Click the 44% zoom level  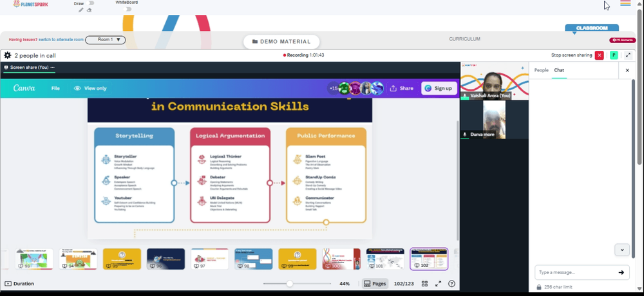(x=345, y=284)
